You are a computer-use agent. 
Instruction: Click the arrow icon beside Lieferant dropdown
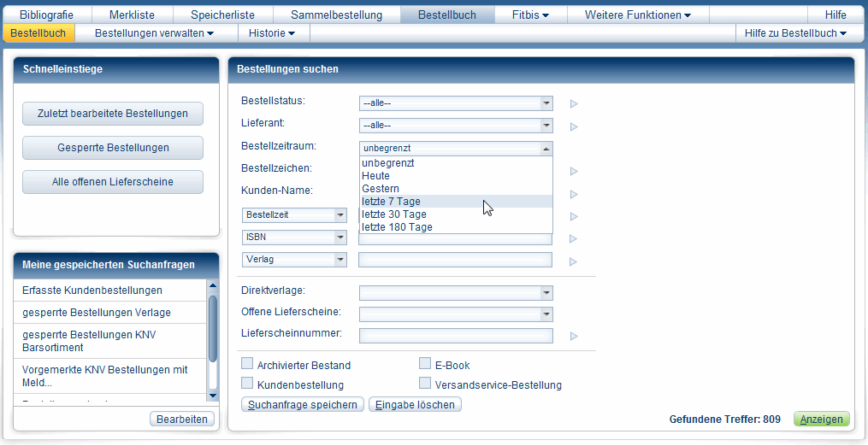click(574, 126)
